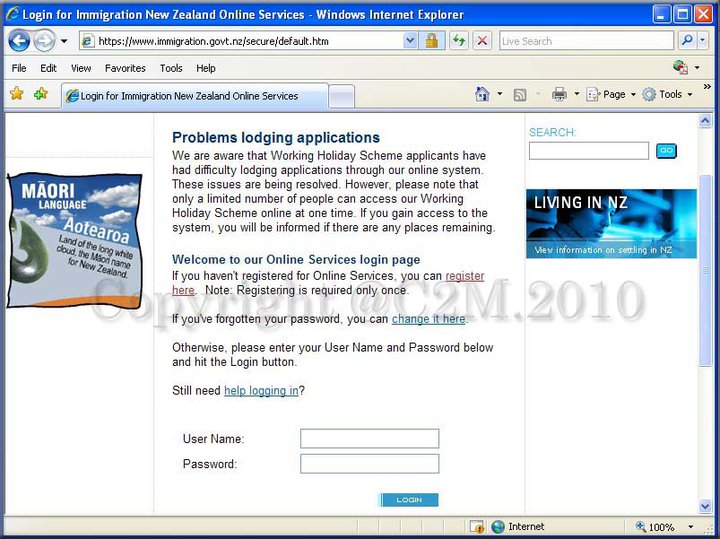The height and width of the screenshot is (539, 720).
Task: Click the Living in NZ banner
Action: pyautogui.click(x=611, y=224)
